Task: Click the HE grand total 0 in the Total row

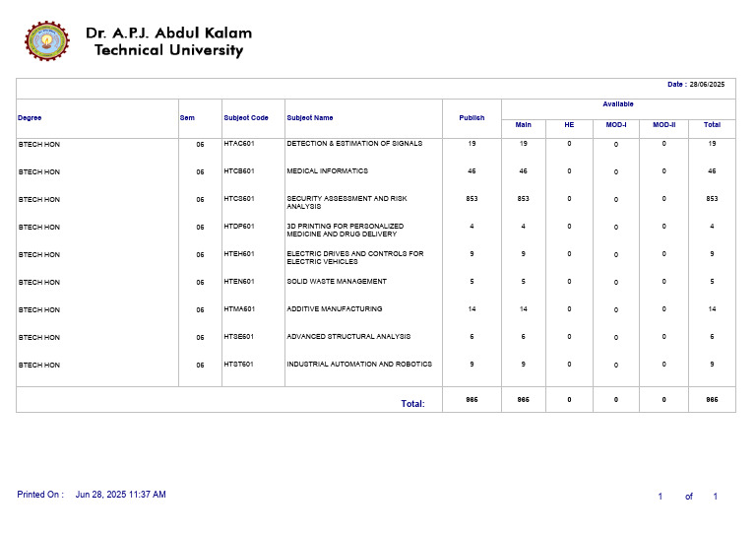Action: pos(569,399)
